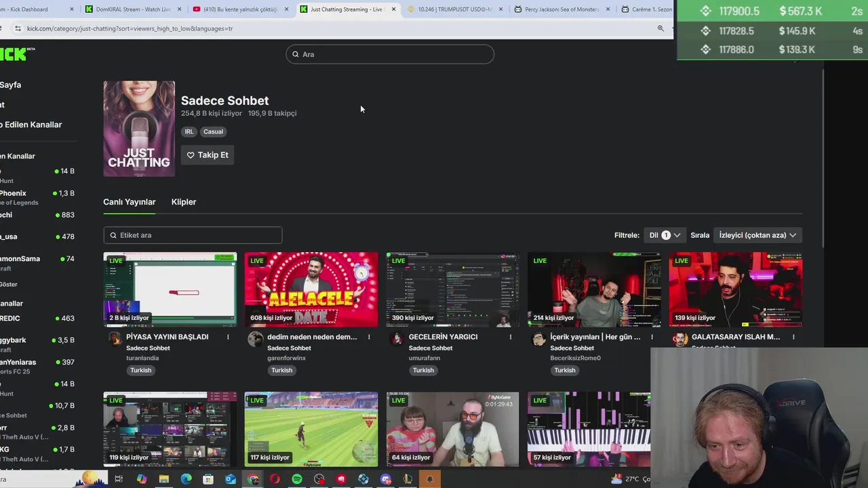Open options menu for GALATASARAY ISLAH stream
The width and height of the screenshot is (868, 488).
[x=793, y=337]
